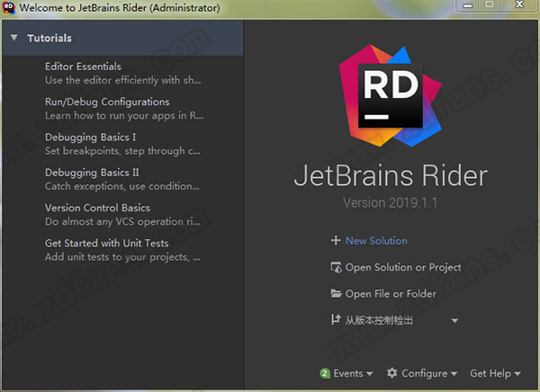Click 'Do almost any VCS operation' description
The image size is (540, 392).
tap(122, 222)
